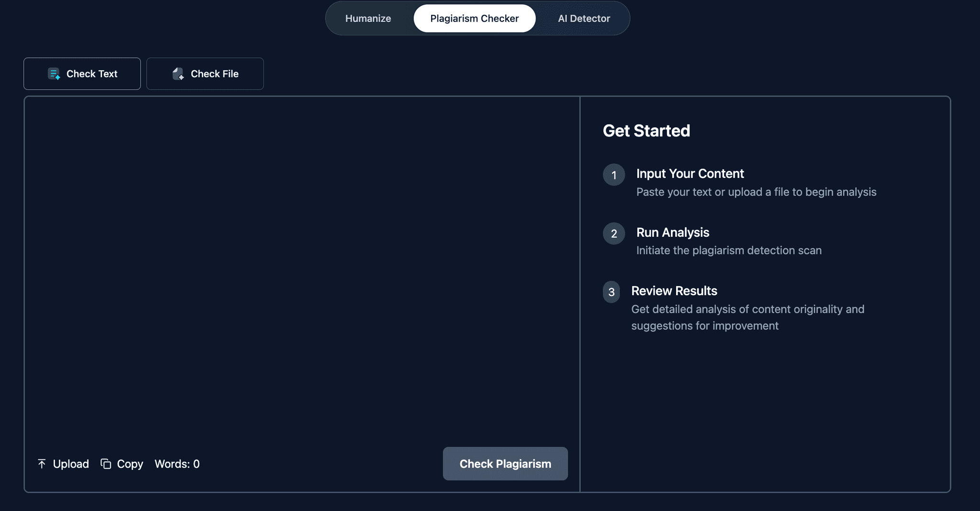
Task: Click the Check Text document icon
Action: click(x=54, y=74)
